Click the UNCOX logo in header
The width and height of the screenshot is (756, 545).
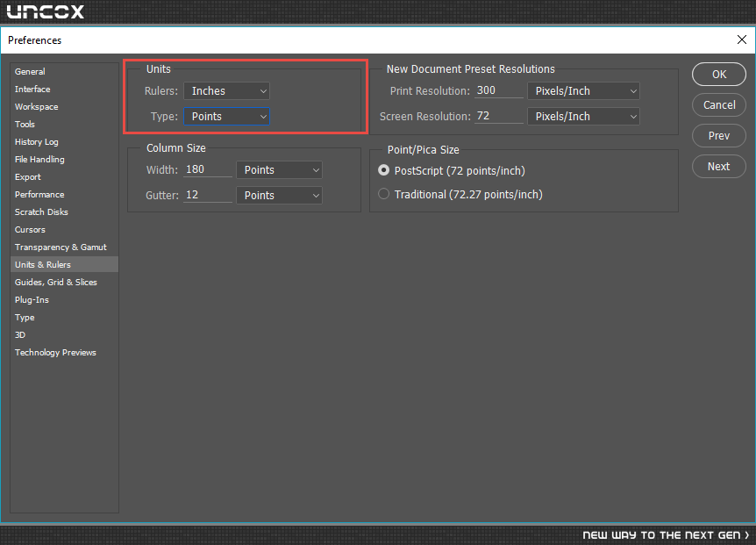pyautogui.click(x=46, y=11)
